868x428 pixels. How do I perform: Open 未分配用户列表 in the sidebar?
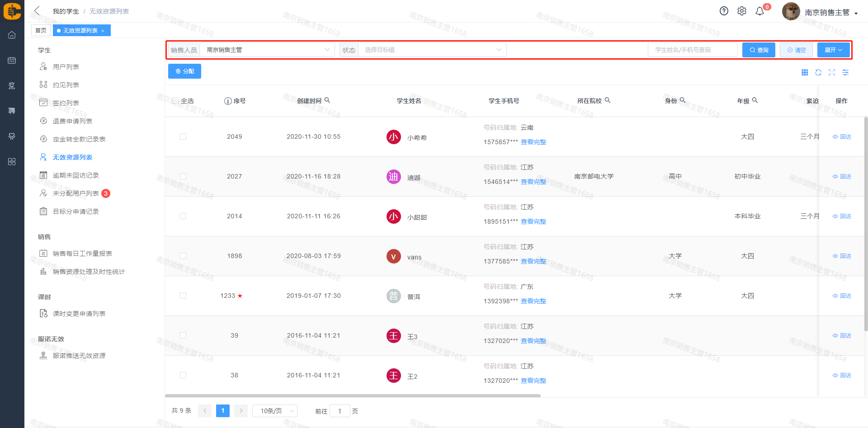click(75, 193)
